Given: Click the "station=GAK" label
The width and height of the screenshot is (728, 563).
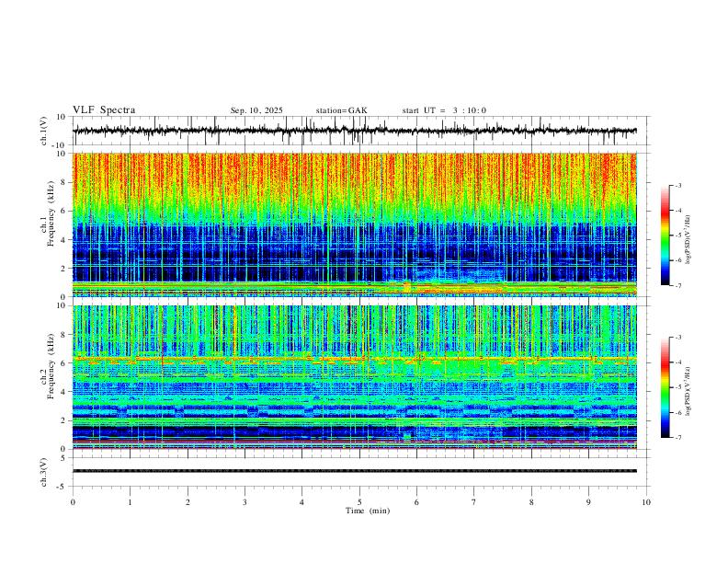Looking at the screenshot, I should tap(341, 110).
